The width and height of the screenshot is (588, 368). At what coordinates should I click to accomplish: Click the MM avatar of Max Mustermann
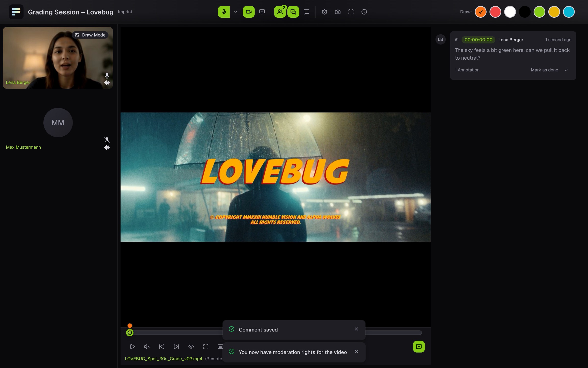58,122
